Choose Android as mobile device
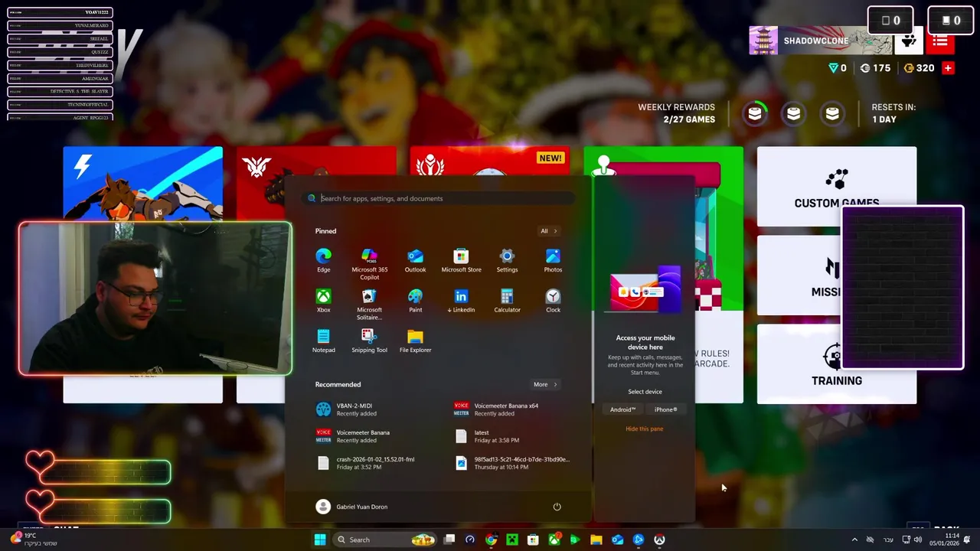This screenshot has width=980, height=551. [x=622, y=409]
